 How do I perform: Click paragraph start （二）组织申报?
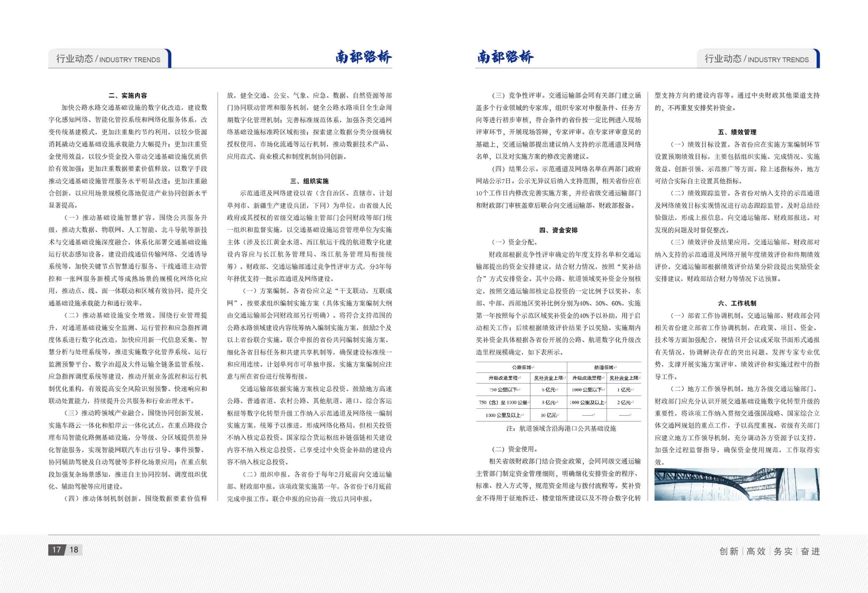pos(264,475)
